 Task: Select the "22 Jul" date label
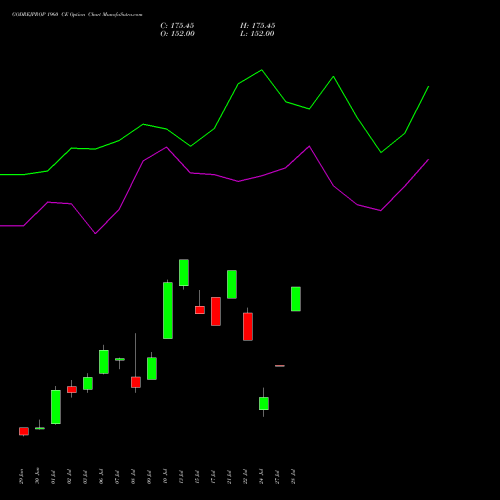click(x=245, y=477)
